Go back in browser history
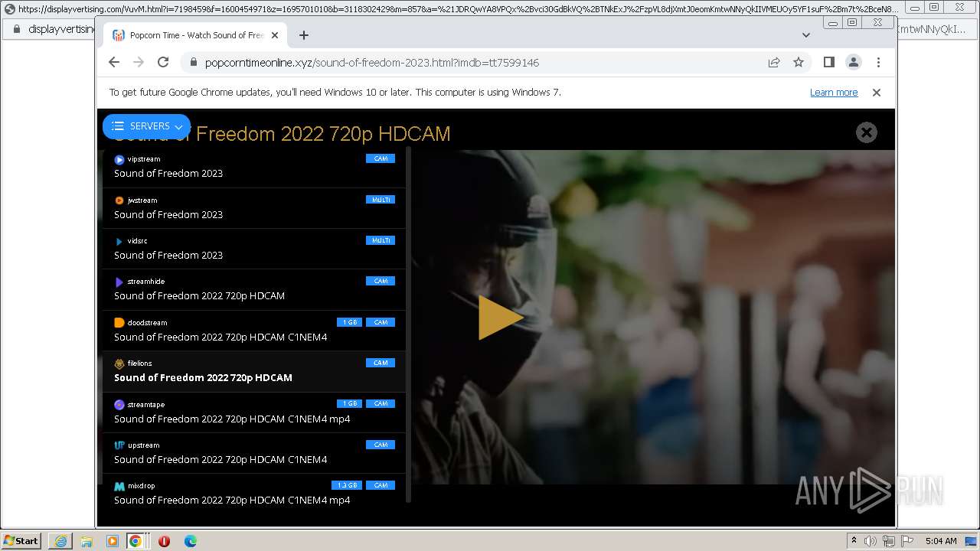Viewport: 980px width, 551px height. coord(114,62)
